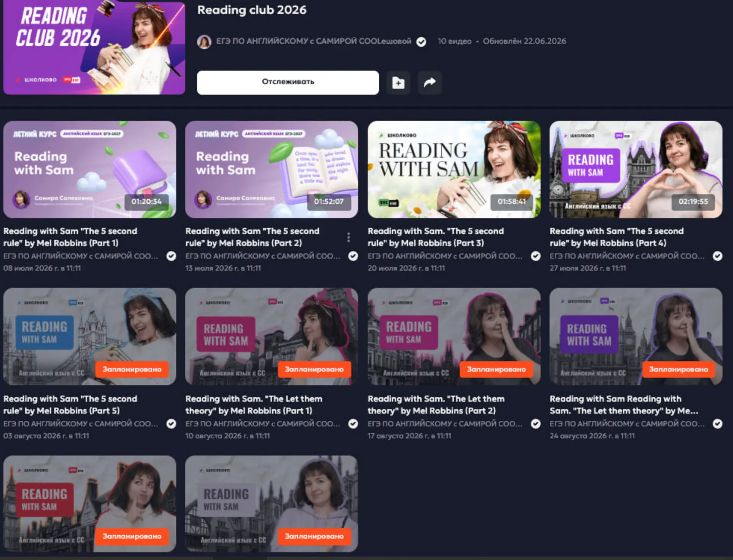The width and height of the screenshot is (733, 560).
Task: Click the Отслеживать button
Action: tap(288, 82)
